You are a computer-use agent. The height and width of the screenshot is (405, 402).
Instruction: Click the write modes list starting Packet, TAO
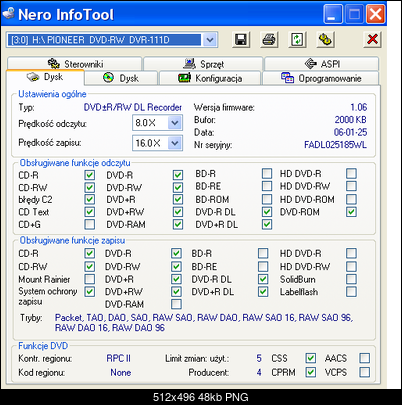click(204, 323)
